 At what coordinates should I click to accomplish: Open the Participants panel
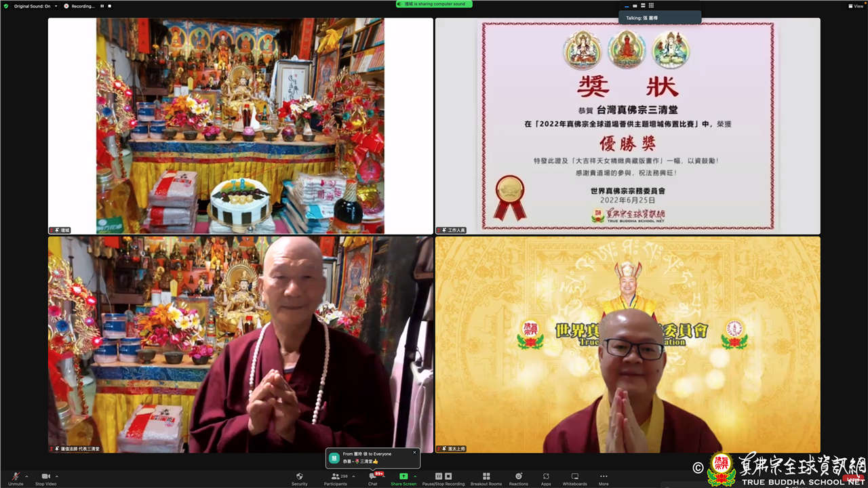click(x=335, y=478)
